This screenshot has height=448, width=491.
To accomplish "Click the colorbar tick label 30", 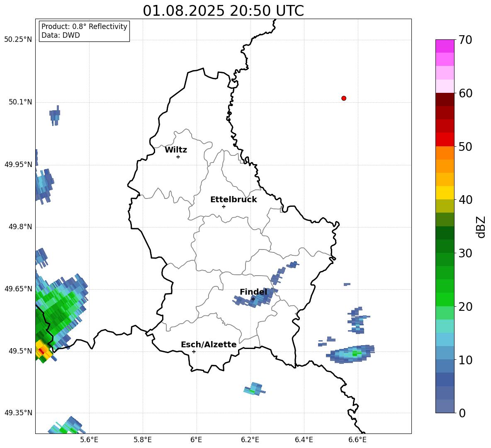I will click(x=465, y=253).
